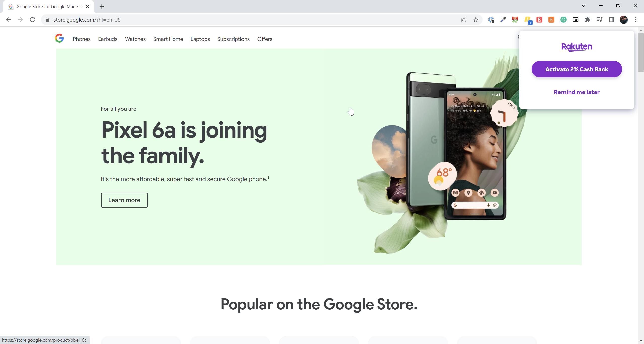Click the tab list dropdown arrow
The width and height of the screenshot is (644, 344).
pos(584,6)
